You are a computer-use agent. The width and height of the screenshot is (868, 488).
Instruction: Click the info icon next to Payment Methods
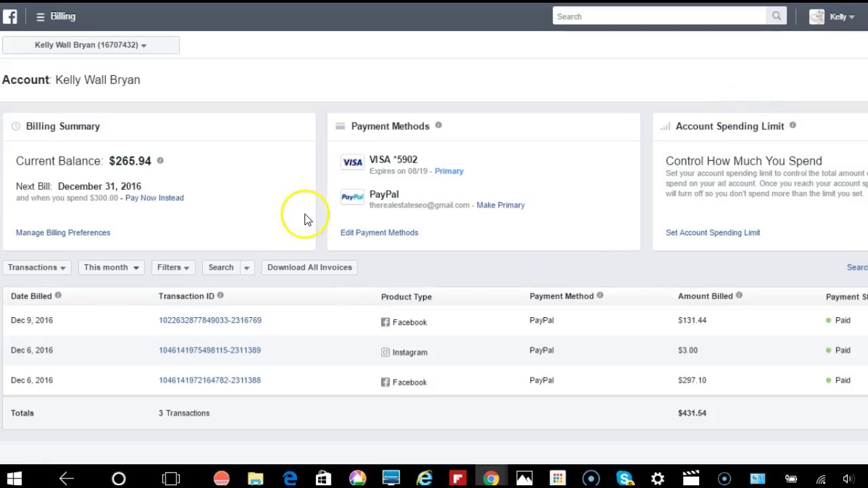pyautogui.click(x=438, y=125)
